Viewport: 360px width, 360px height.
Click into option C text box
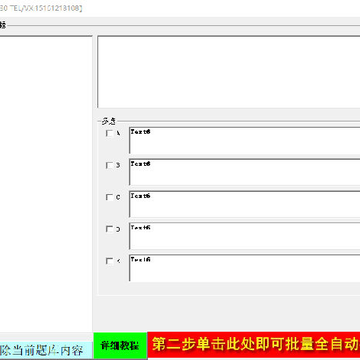(245, 204)
